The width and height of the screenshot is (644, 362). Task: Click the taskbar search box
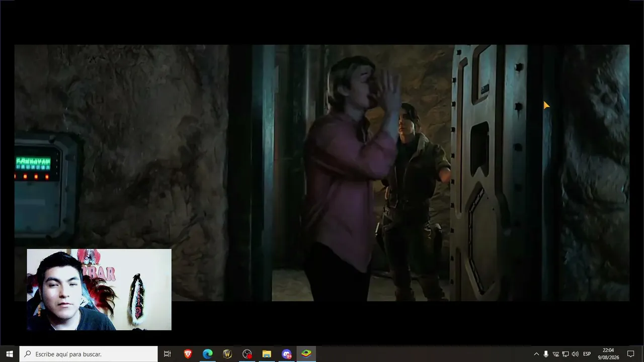pos(89,354)
